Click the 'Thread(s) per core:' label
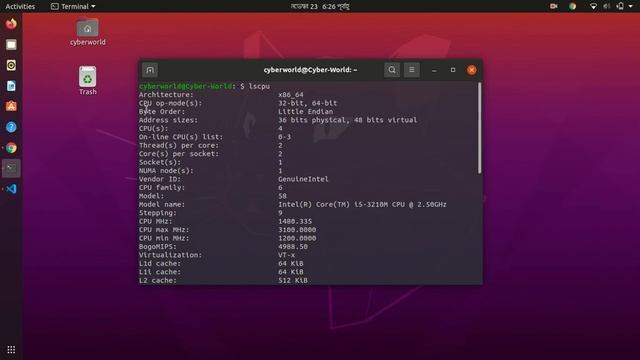Image resolution: width=640 pixels, height=360 pixels. point(179,145)
